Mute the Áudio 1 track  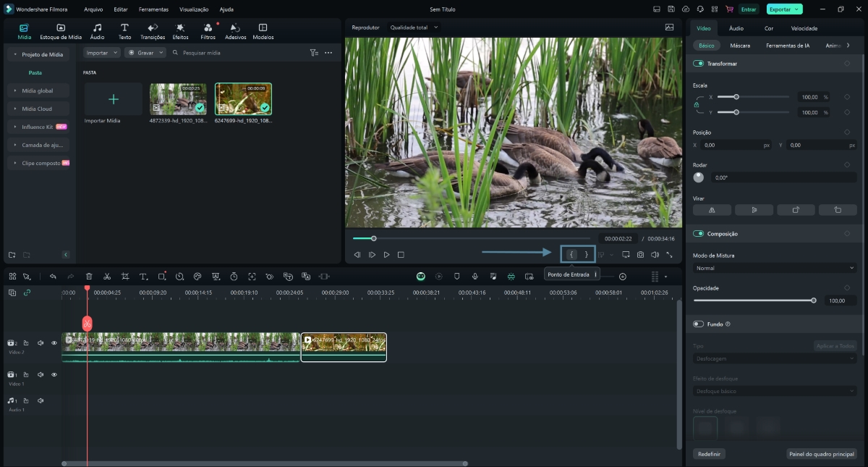click(41, 400)
